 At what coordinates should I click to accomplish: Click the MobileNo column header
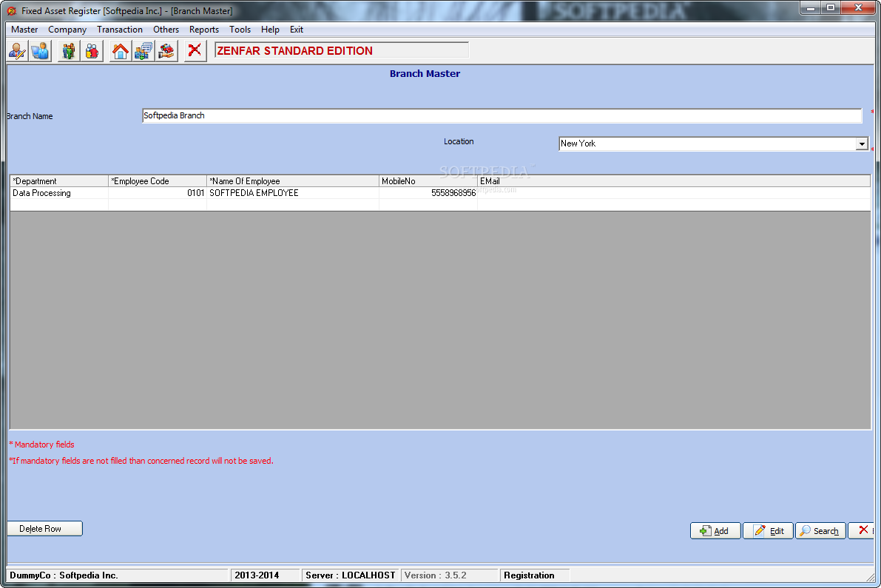click(x=428, y=180)
